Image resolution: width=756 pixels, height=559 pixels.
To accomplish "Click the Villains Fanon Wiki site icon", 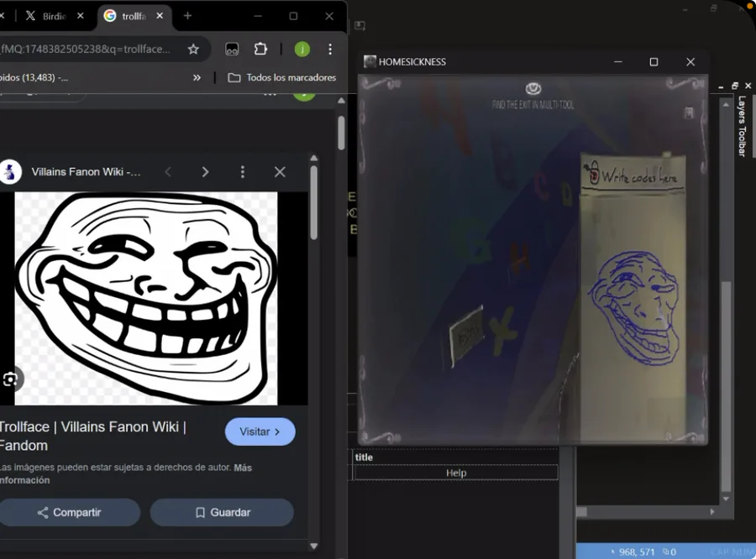I will point(10,171).
